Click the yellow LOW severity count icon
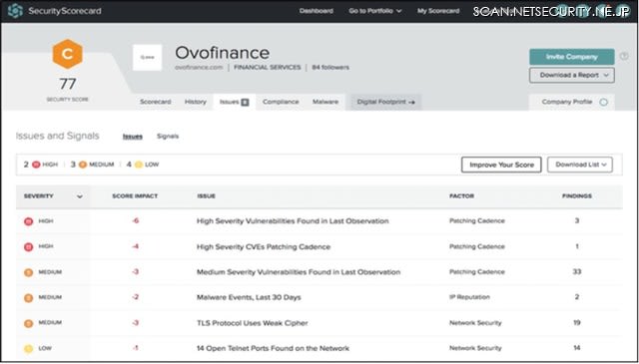Viewport: 639px width, 364px height. tap(139, 165)
